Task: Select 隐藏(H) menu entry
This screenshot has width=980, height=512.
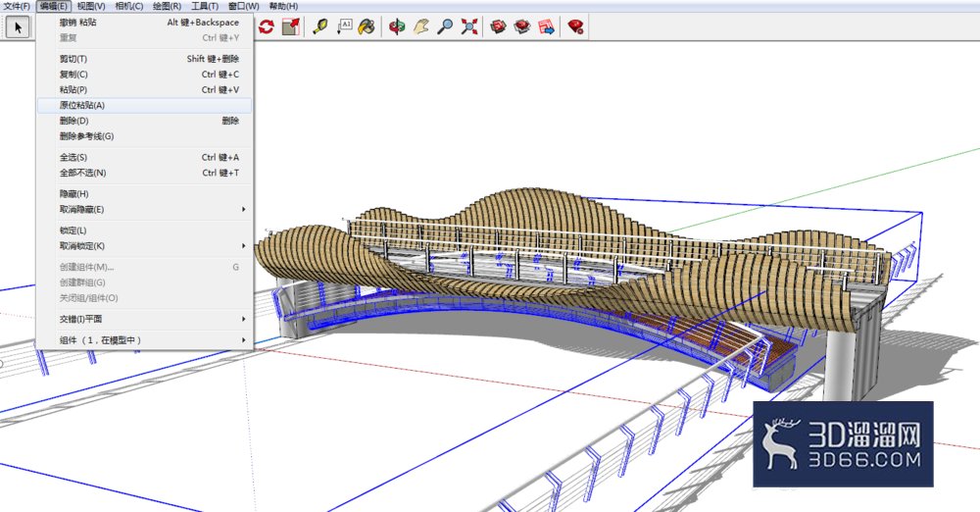Action: (x=144, y=194)
